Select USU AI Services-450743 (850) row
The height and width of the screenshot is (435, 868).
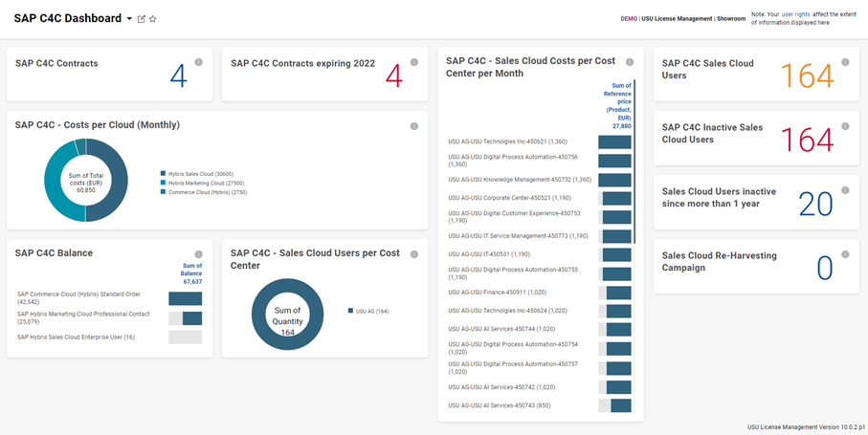tap(540, 405)
